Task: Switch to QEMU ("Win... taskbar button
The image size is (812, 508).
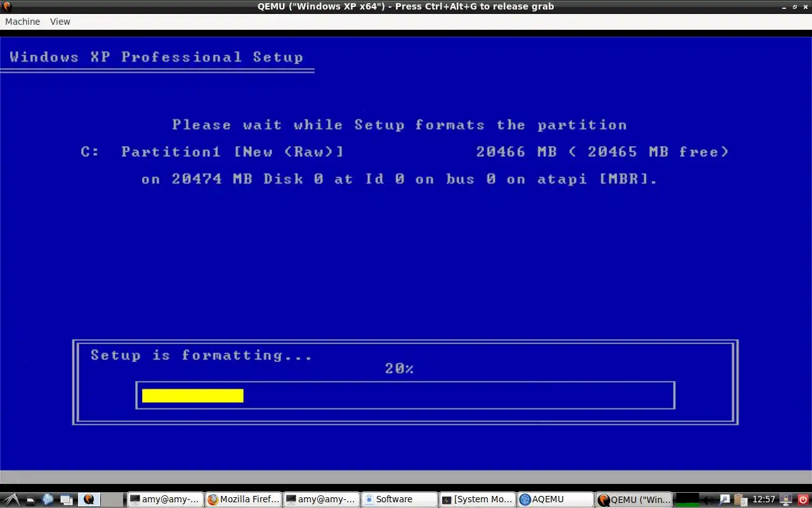Action: 634,500
